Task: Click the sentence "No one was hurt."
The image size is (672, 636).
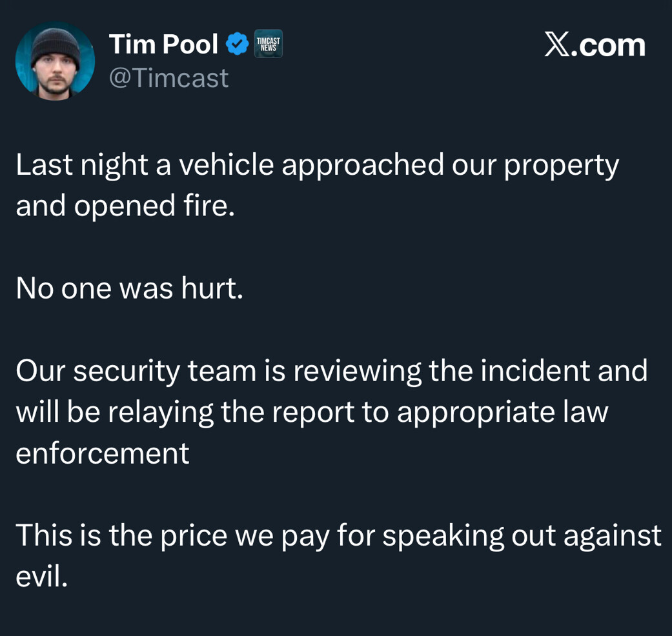Action: 129,288
